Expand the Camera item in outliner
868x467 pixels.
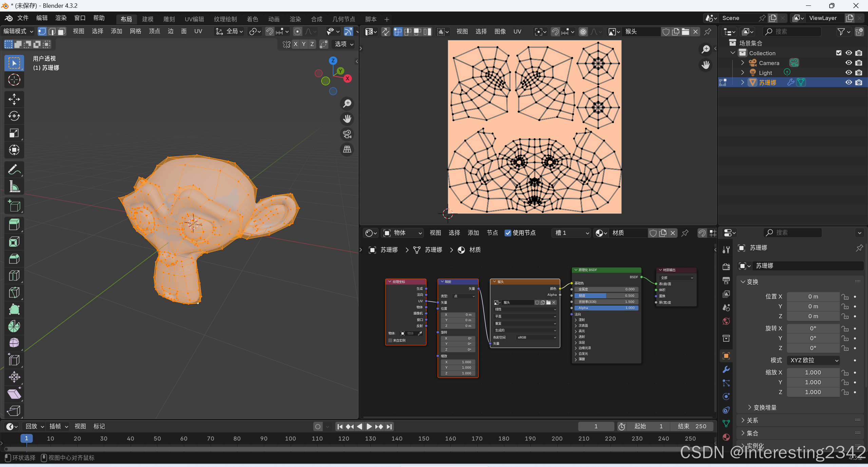[x=742, y=63]
